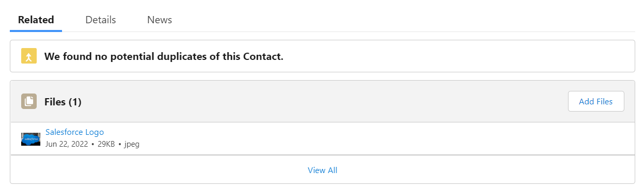Click the gray Files card header bar
Screen dimensions: 644x187
[323, 101]
